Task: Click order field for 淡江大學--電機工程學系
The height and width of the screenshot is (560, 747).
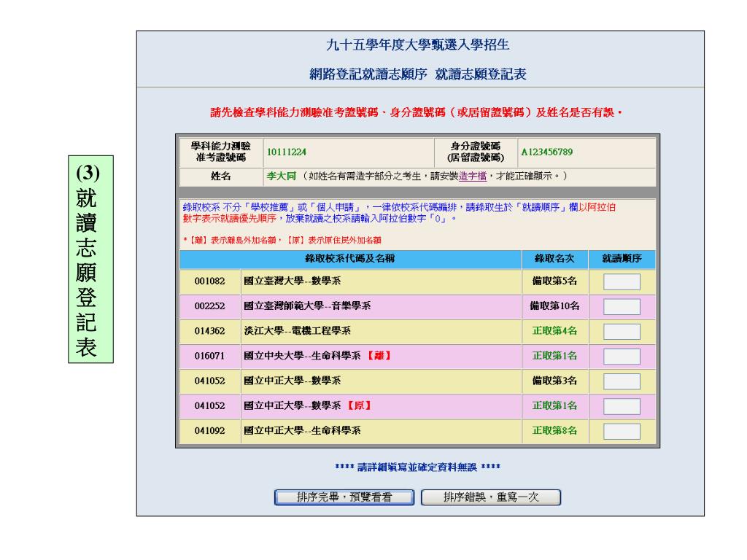Action: pyautogui.click(x=622, y=332)
